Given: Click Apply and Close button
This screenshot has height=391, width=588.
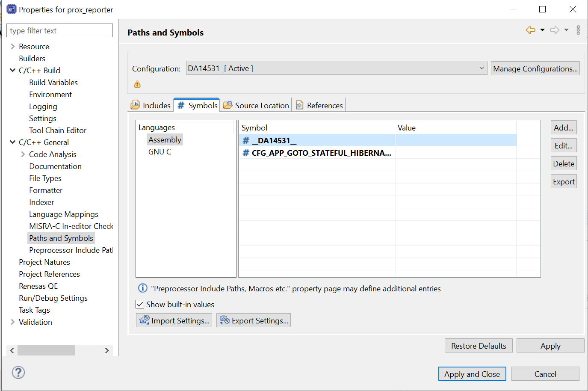Looking at the screenshot, I should (x=472, y=374).
